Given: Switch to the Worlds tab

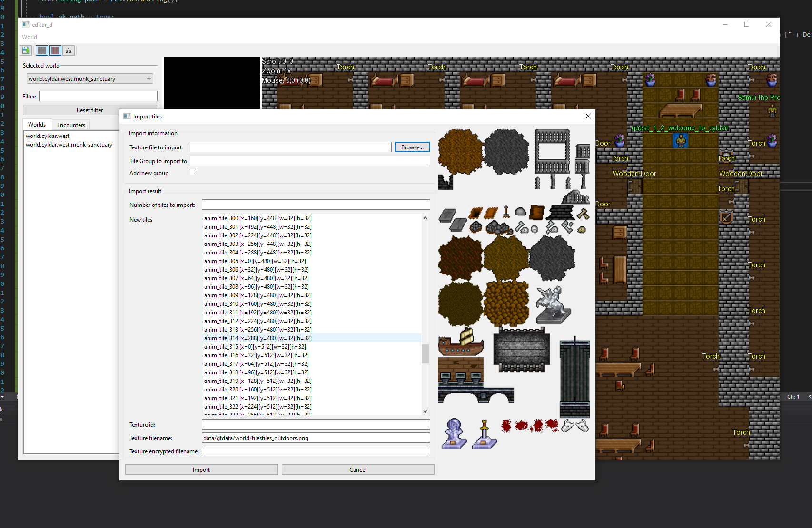Looking at the screenshot, I should coord(37,125).
